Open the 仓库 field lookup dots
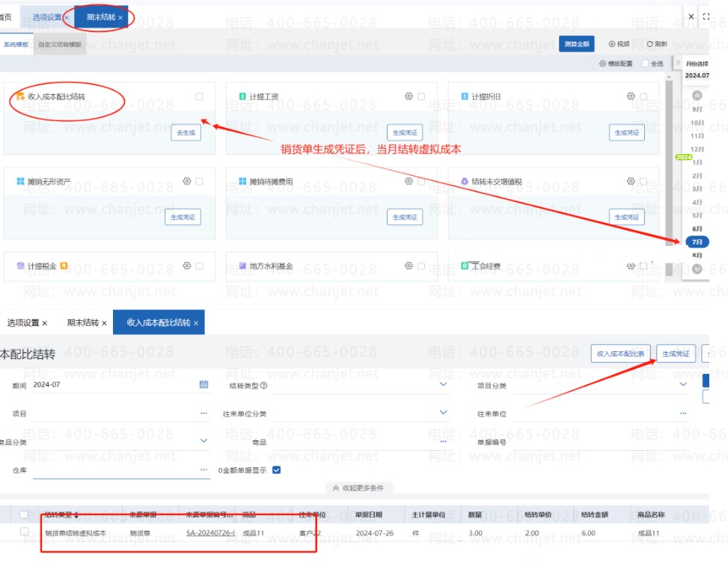 (x=204, y=470)
